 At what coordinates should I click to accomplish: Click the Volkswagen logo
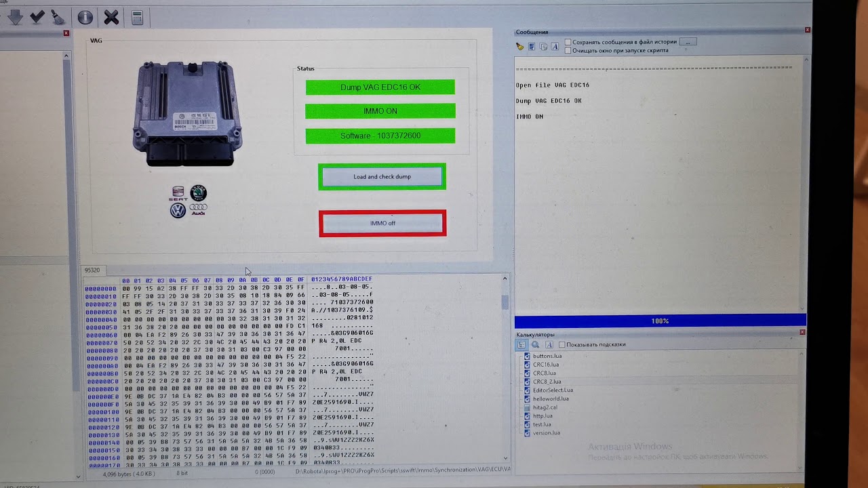pos(178,211)
